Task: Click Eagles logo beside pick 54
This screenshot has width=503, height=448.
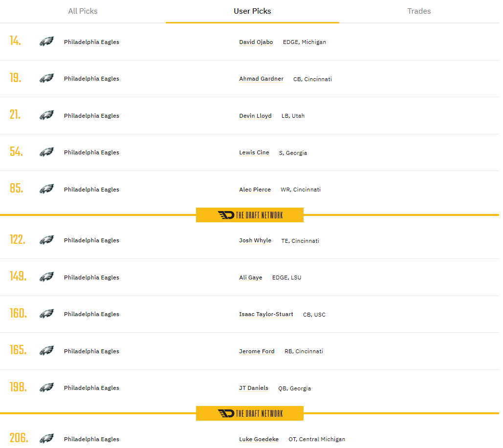Action: (x=46, y=152)
